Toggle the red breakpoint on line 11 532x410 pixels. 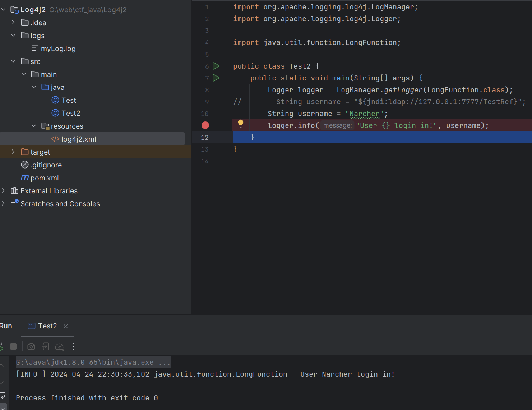[205, 125]
